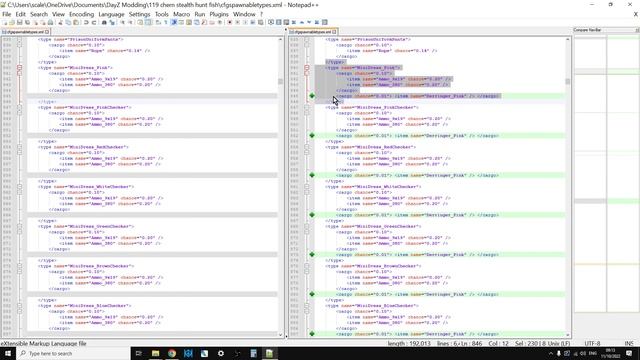Collapse MiniDress_RedChecker block in left pane
The width and height of the screenshot is (640, 360).
point(19,147)
